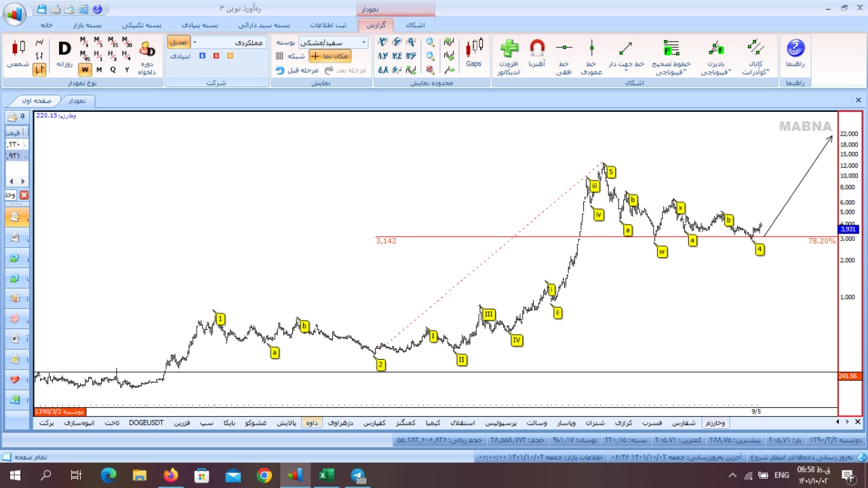Open the blue help icon in quick access bar
The image size is (868, 488).
tap(97, 10)
